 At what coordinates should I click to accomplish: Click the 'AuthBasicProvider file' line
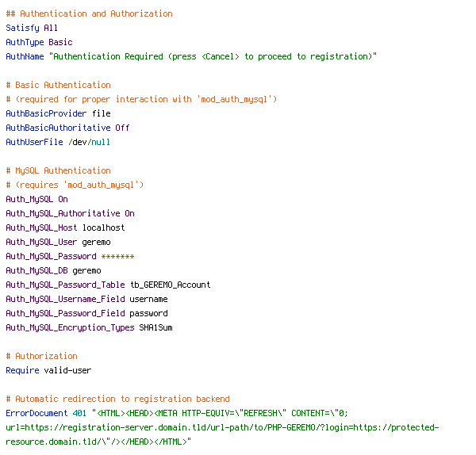click(58, 113)
